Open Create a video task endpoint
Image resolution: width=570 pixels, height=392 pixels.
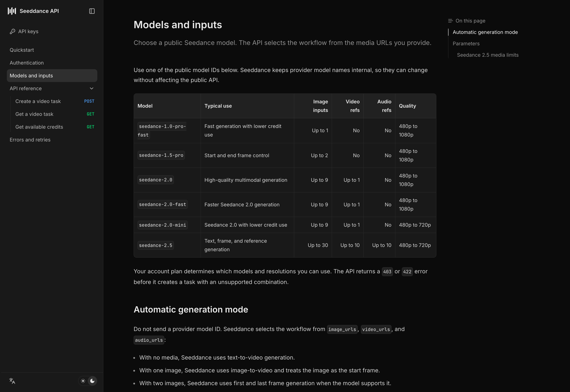pyautogui.click(x=38, y=101)
